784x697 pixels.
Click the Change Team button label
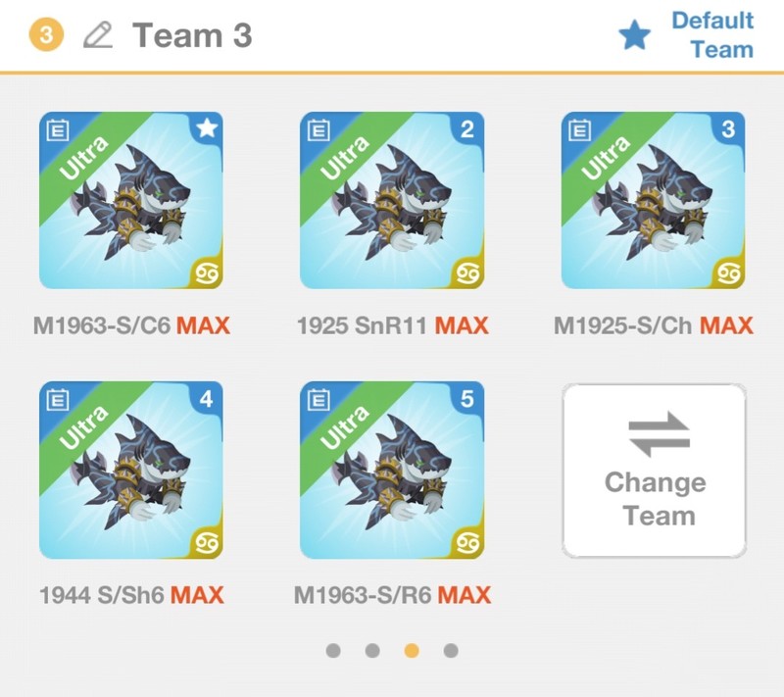point(656,499)
